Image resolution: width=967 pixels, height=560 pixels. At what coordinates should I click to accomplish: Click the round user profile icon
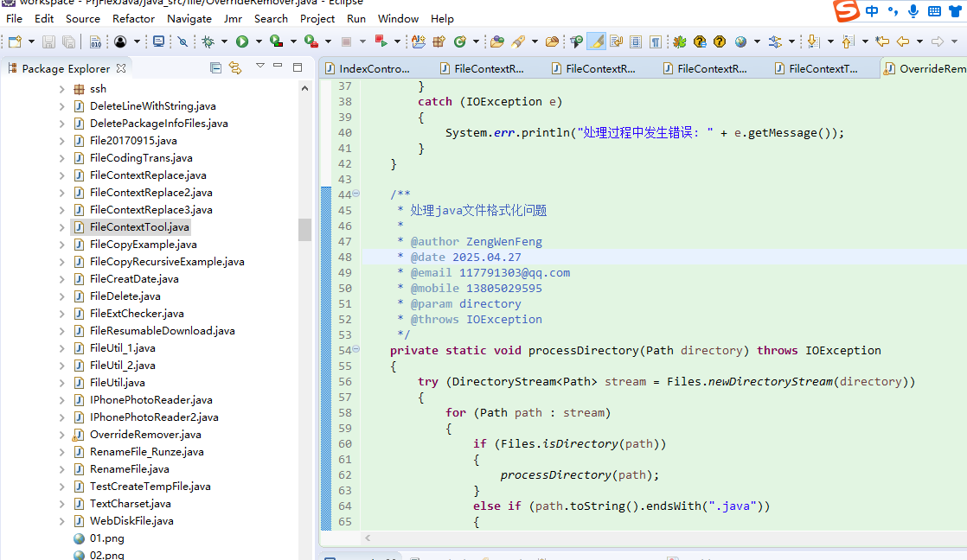[x=120, y=41]
